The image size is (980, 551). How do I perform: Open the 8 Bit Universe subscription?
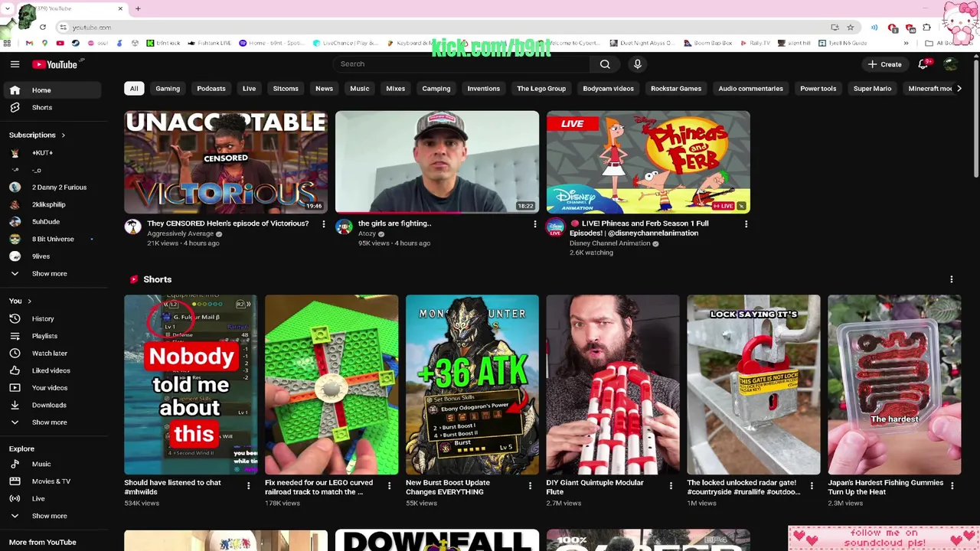pos(51,240)
